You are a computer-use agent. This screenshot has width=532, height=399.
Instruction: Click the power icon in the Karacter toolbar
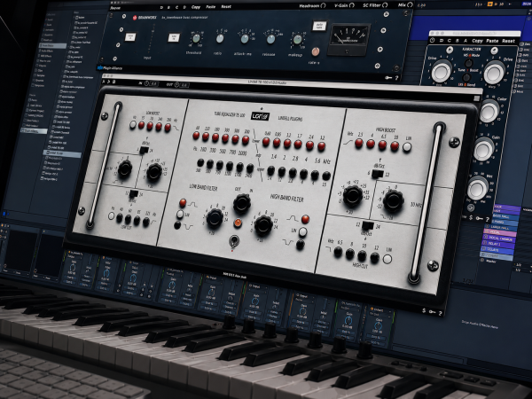pos(433,40)
